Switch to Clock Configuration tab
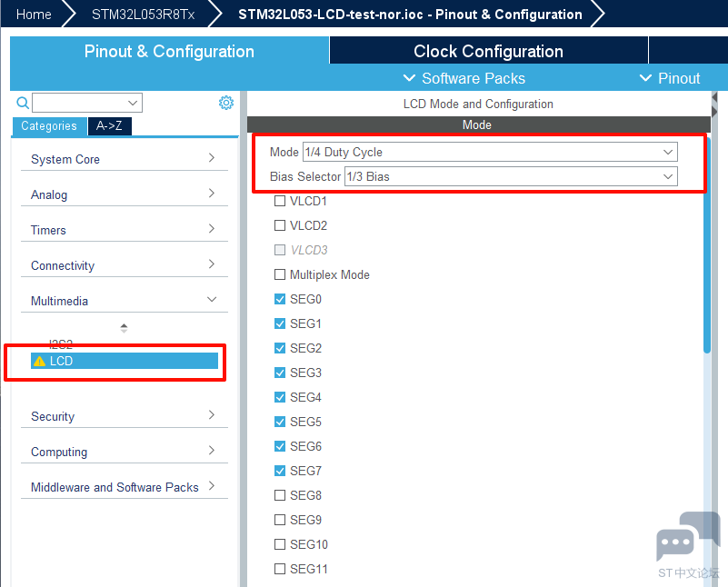 tap(488, 51)
